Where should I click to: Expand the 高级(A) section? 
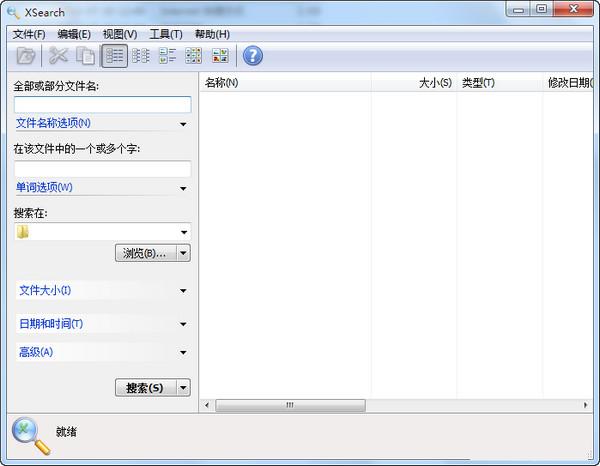point(102,352)
